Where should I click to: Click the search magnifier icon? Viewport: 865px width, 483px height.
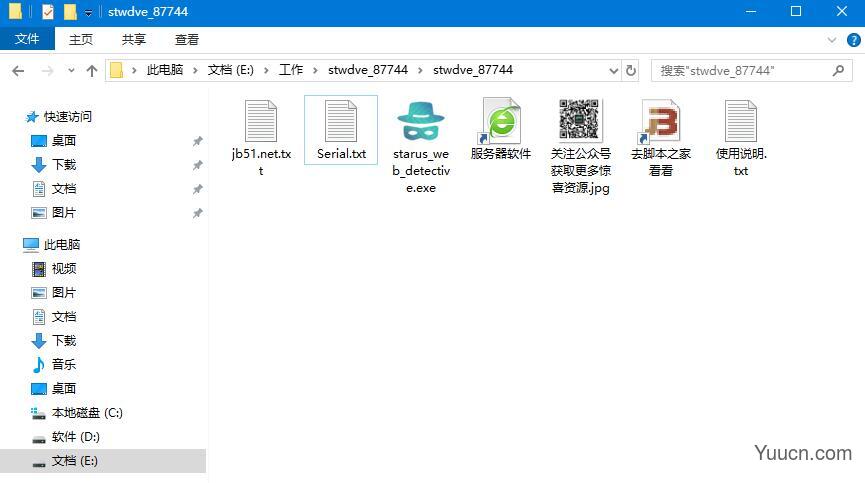point(839,71)
